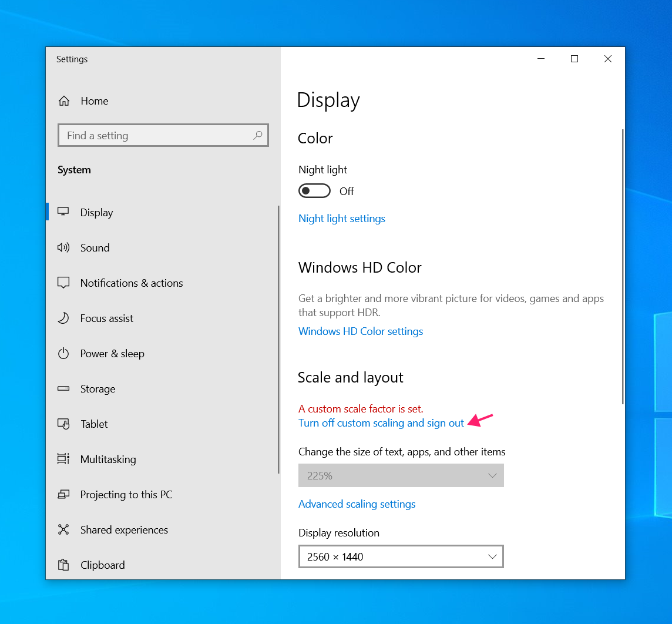Open Night light settings link
The width and height of the screenshot is (672, 624).
point(341,219)
